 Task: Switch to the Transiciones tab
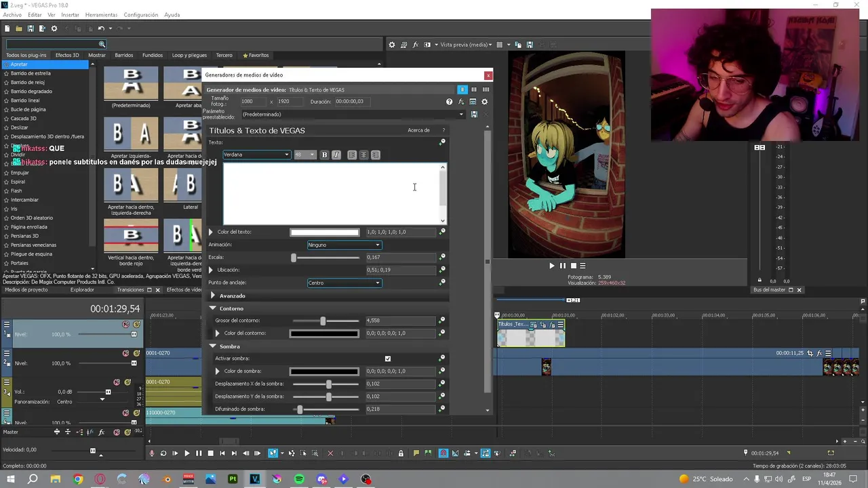click(131, 289)
